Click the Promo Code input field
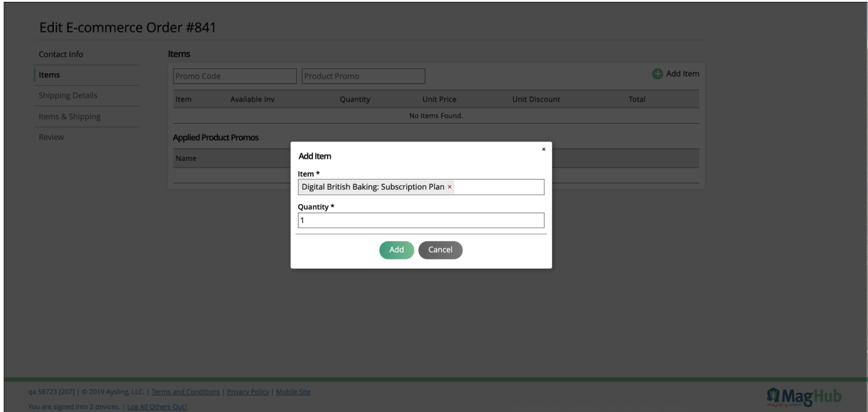868x412 pixels. [x=234, y=76]
